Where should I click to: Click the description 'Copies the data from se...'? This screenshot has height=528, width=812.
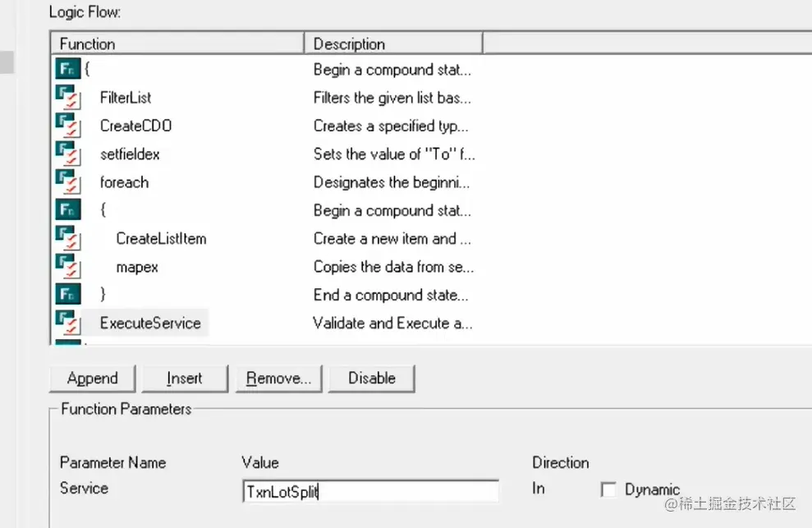(393, 266)
